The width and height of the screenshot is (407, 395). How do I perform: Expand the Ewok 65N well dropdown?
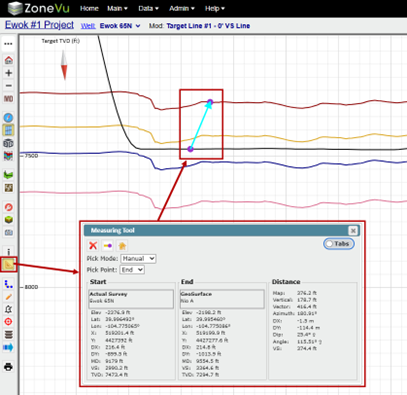click(120, 26)
